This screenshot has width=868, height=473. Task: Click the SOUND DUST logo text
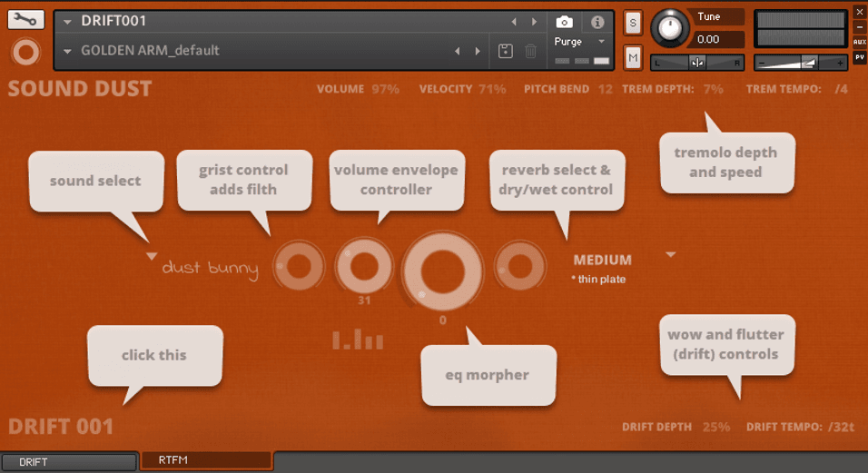coord(80,89)
